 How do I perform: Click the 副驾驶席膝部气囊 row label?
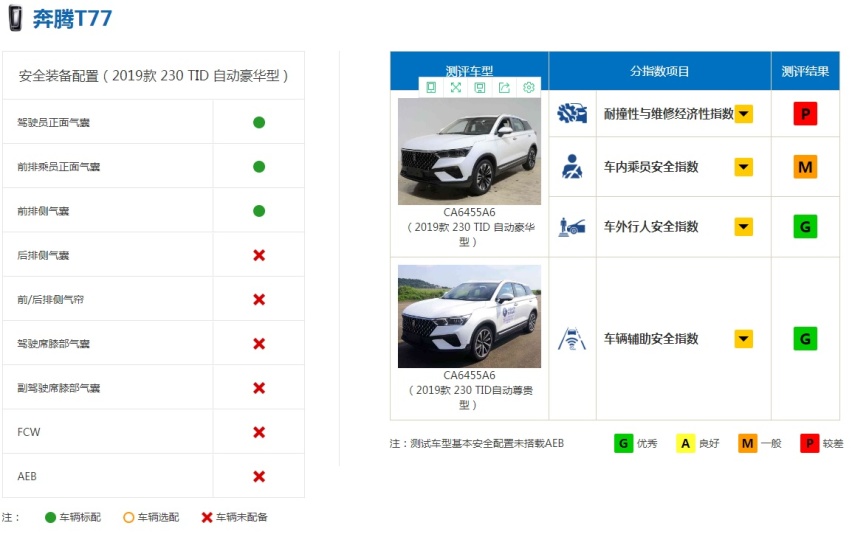pos(59,388)
